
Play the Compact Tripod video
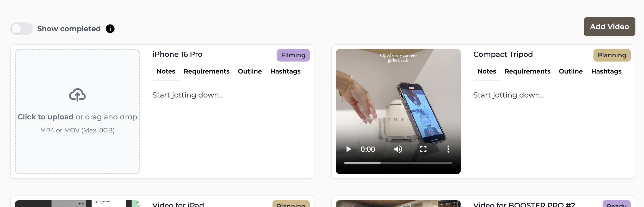[x=348, y=149]
